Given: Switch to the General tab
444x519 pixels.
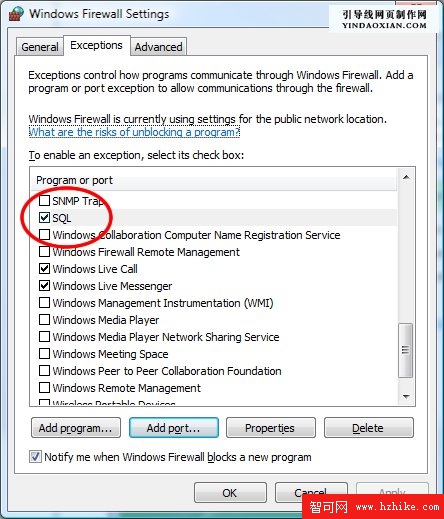Looking at the screenshot, I should [x=40, y=47].
